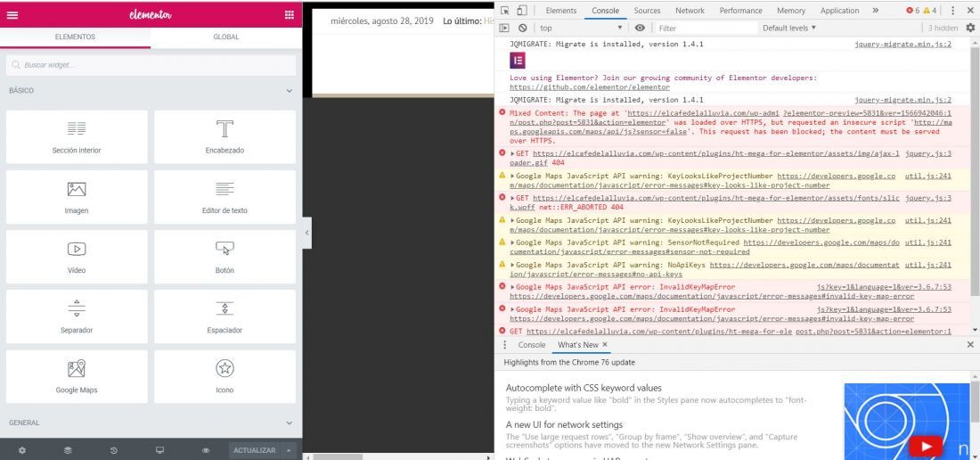Open the DevTools Memory tab
The width and height of the screenshot is (980, 460).
[791, 11]
